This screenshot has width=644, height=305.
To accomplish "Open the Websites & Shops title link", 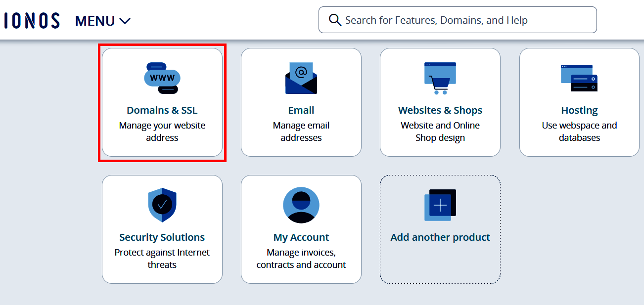I will [x=440, y=110].
